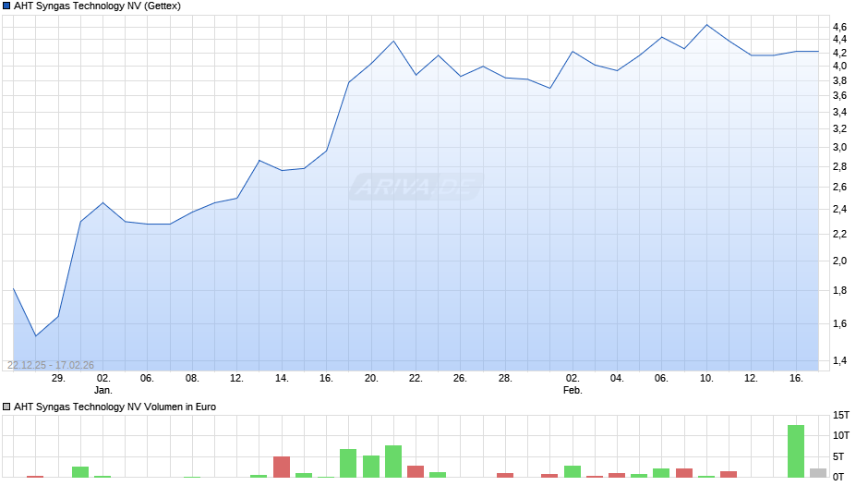
Task: Click the x-axis label 10.
Action: pos(707,378)
